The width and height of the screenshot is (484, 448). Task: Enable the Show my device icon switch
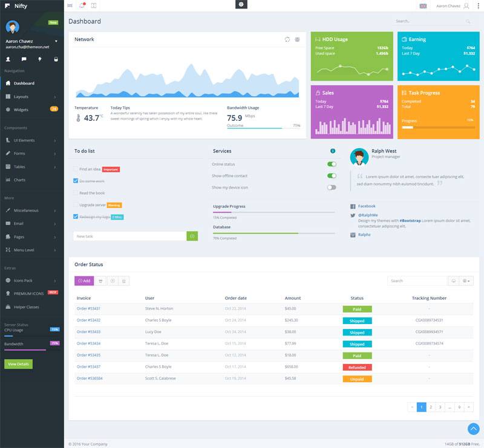[331, 187]
